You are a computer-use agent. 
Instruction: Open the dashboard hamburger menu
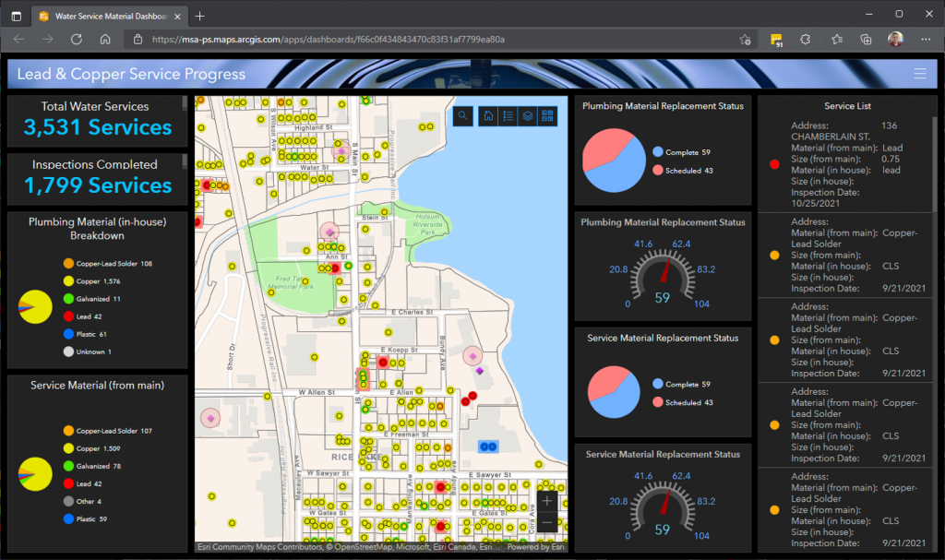pyautogui.click(x=920, y=74)
